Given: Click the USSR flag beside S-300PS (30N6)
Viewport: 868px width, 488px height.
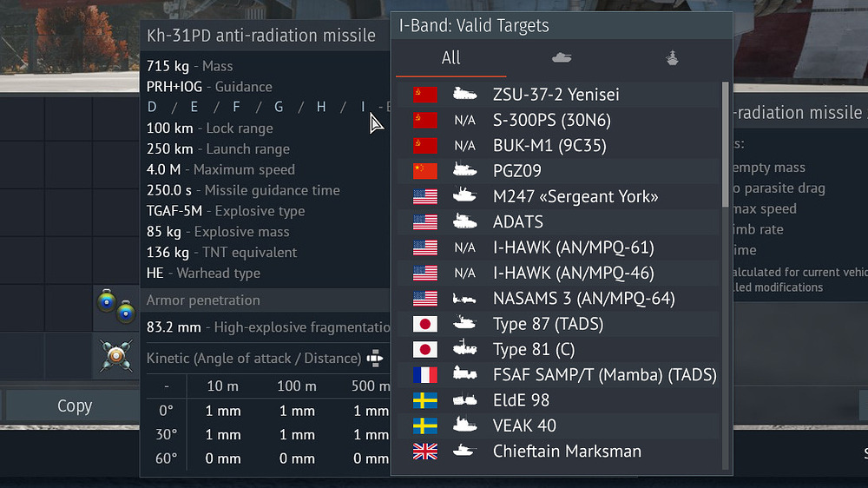Looking at the screenshot, I should coord(425,120).
